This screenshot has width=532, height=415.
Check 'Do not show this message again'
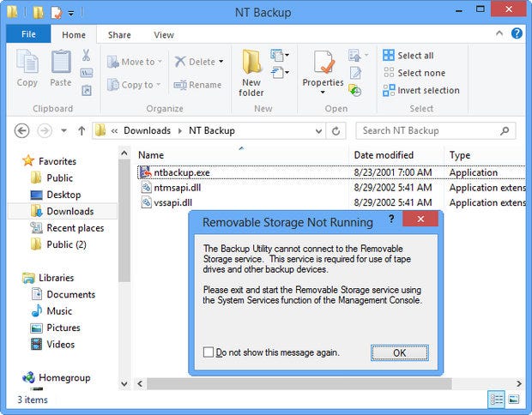pyautogui.click(x=209, y=352)
